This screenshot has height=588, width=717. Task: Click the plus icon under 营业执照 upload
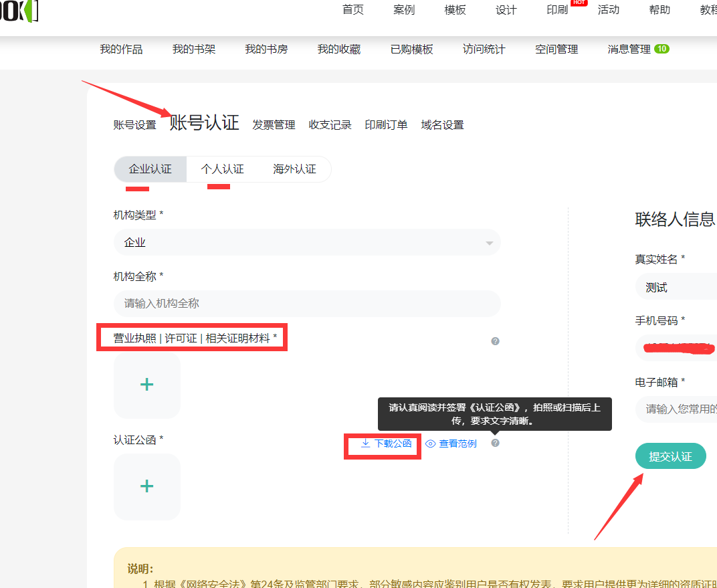coord(146,385)
